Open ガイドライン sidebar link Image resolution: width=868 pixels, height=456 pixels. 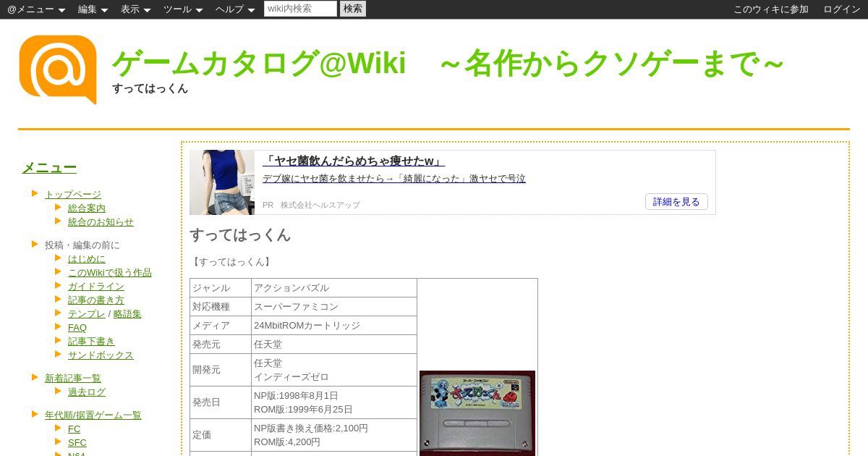(x=96, y=286)
